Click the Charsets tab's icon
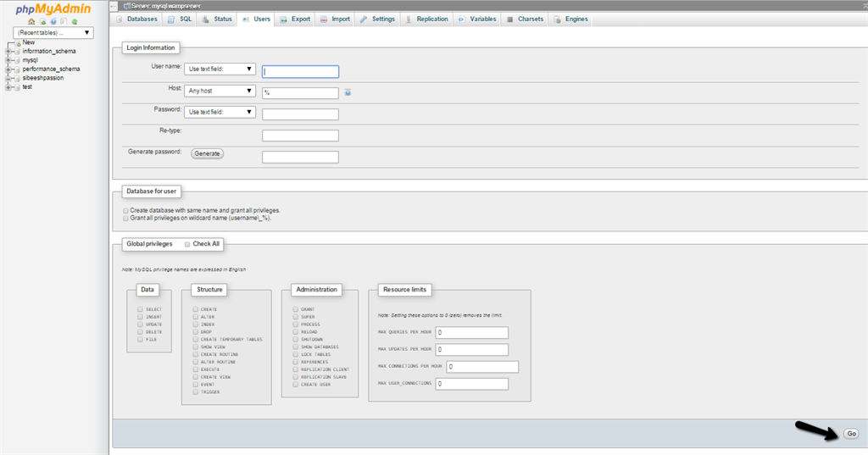This screenshot has width=868, height=455. [509, 19]
